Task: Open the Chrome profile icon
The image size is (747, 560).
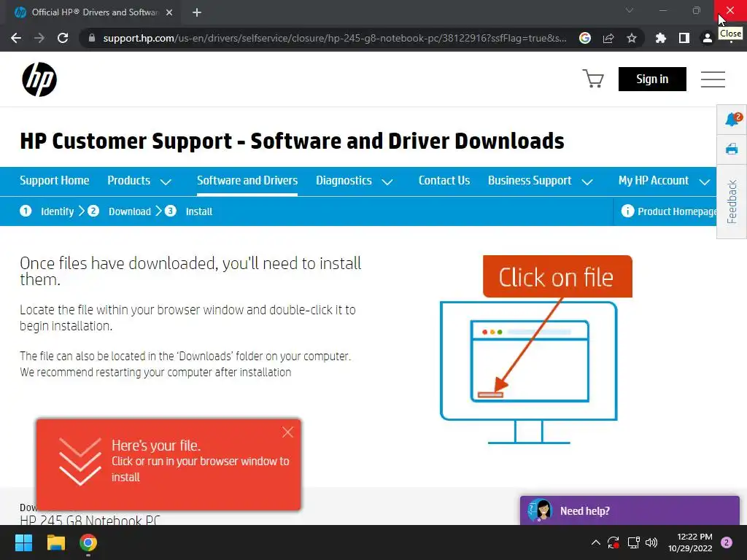Action: 708,38
